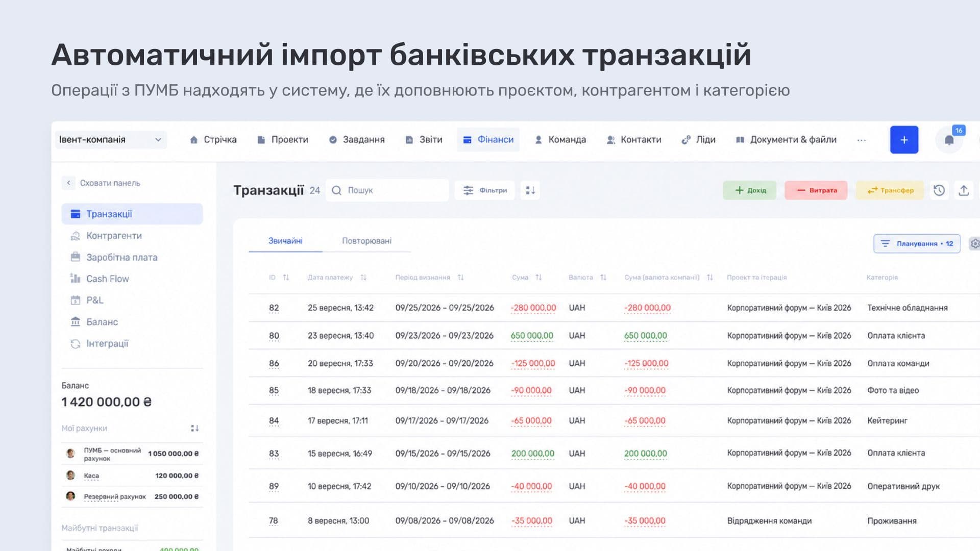This screenshot has width=980, height=551.
Task: Sort by Сума (валюта компанії) column
Action: point(709,278)
